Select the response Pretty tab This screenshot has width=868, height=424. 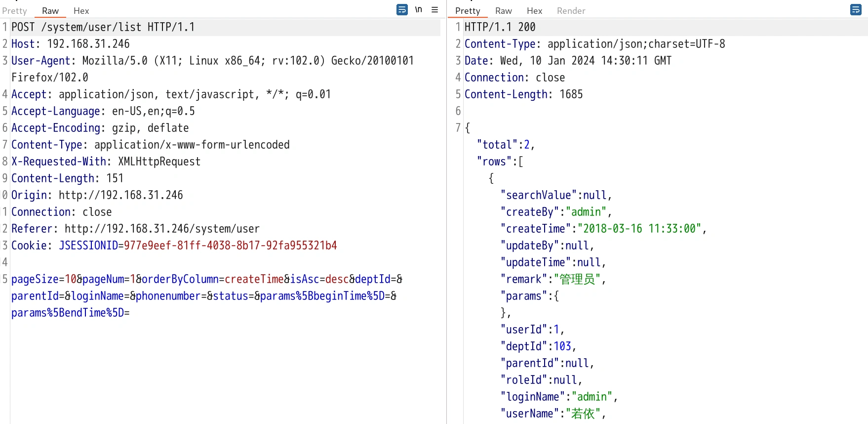pyautogui.click(x=467, y=11)
